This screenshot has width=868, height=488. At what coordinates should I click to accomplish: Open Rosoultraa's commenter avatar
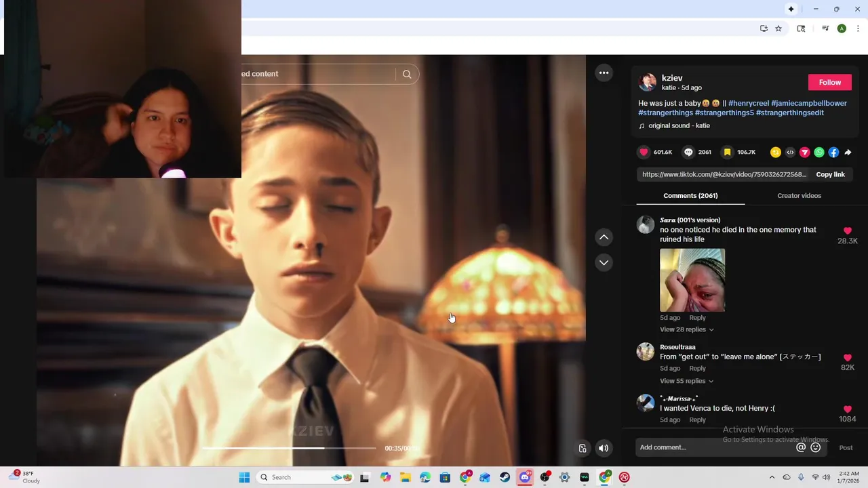(646, 352)
